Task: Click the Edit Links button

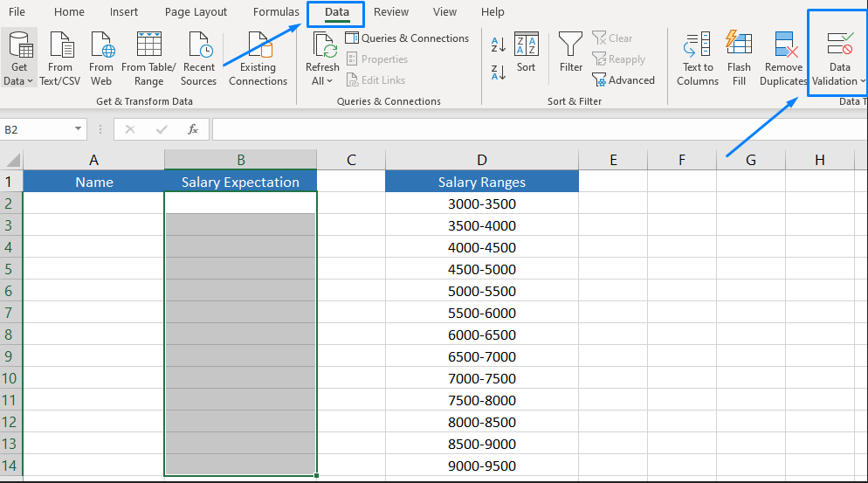Action: (x=375, y=80)
